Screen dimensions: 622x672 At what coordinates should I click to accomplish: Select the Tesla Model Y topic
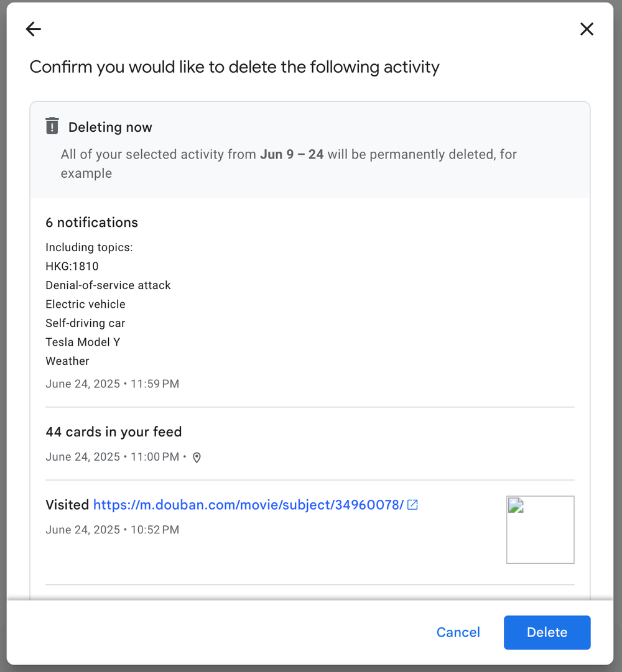83,342
